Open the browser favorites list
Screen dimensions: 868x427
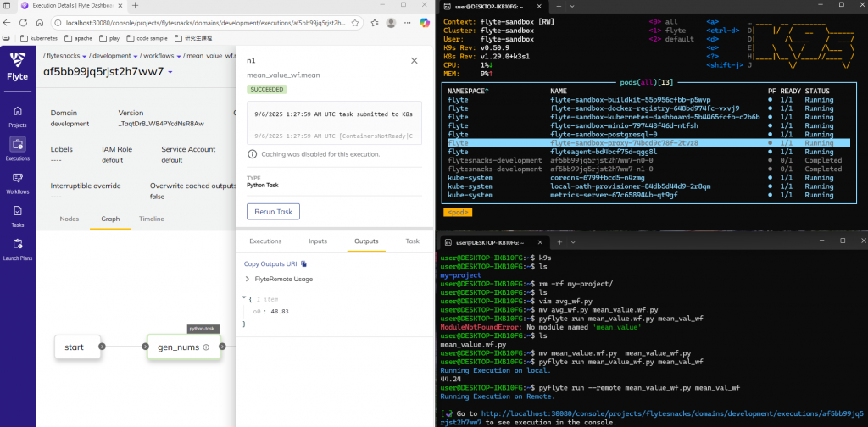click(375, 23)
